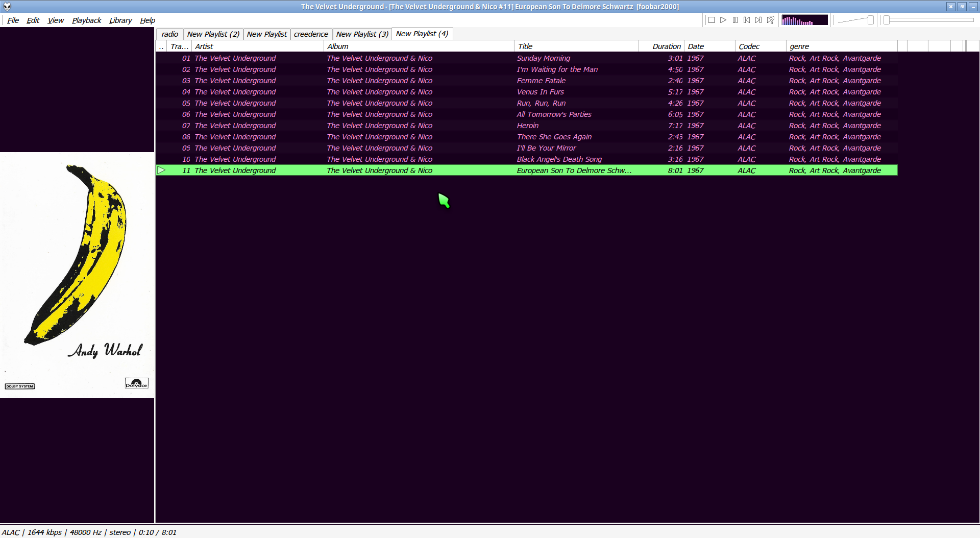Viewport: 980px width, 538px height.
Task: Switch to the New Playlist tab
Action: pos(267,34)
